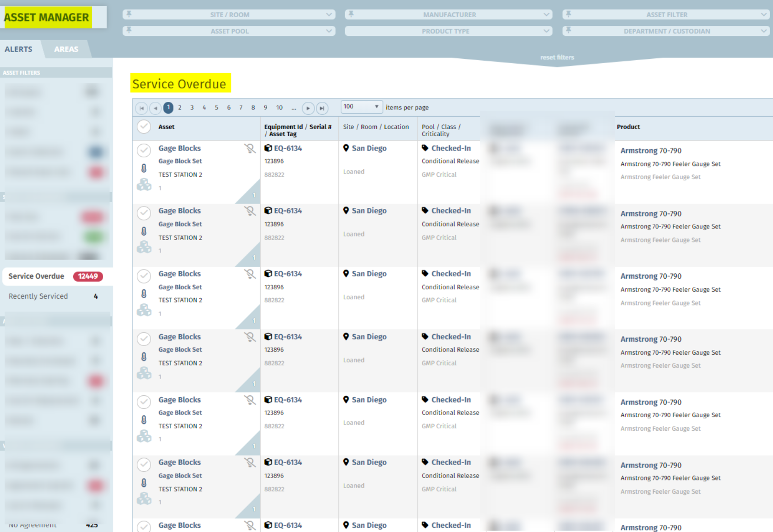This screenshot has height=532, width=773.
Task: Select fourth Gage Blocks row checkbox
Action: click(144, 339)
